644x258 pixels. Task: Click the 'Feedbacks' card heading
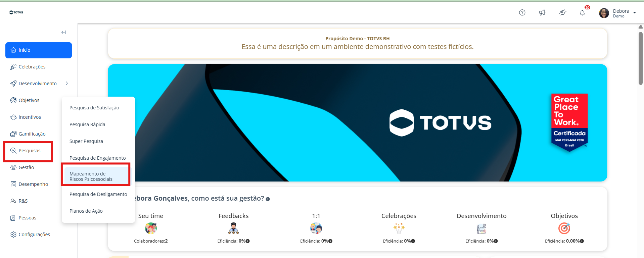[234, 216]
